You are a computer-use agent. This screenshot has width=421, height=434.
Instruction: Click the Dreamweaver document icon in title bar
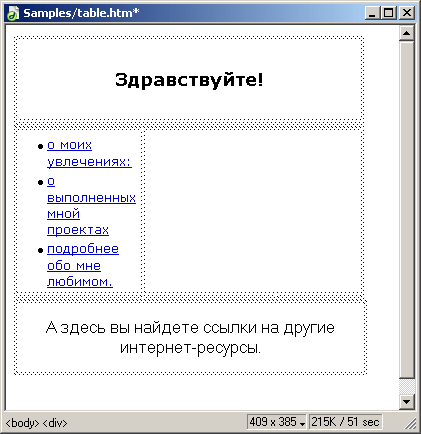[x=13, y=13]
